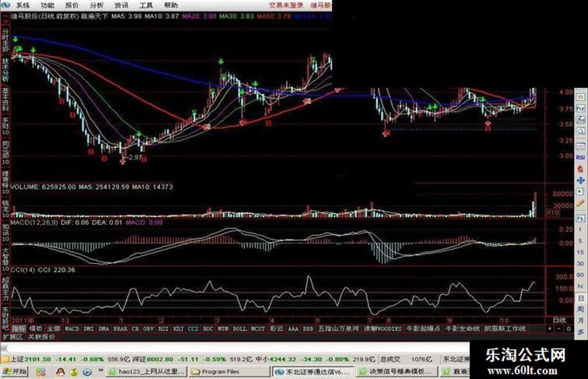Choose the 彩云 indicator tab

click(x=276, y=329)
